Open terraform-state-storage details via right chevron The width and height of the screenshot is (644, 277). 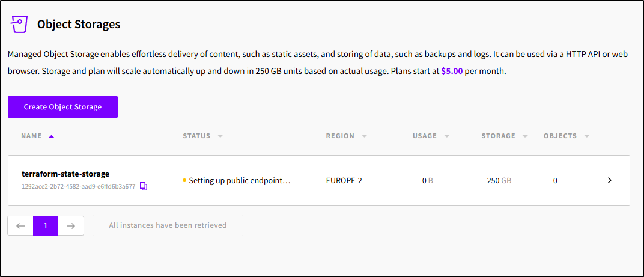pos(609,180)
